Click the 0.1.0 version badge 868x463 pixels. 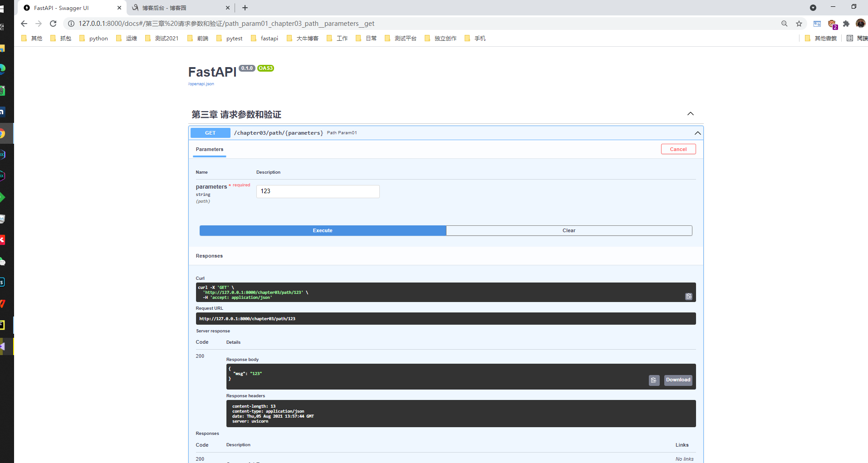click(x=247, y=68)
